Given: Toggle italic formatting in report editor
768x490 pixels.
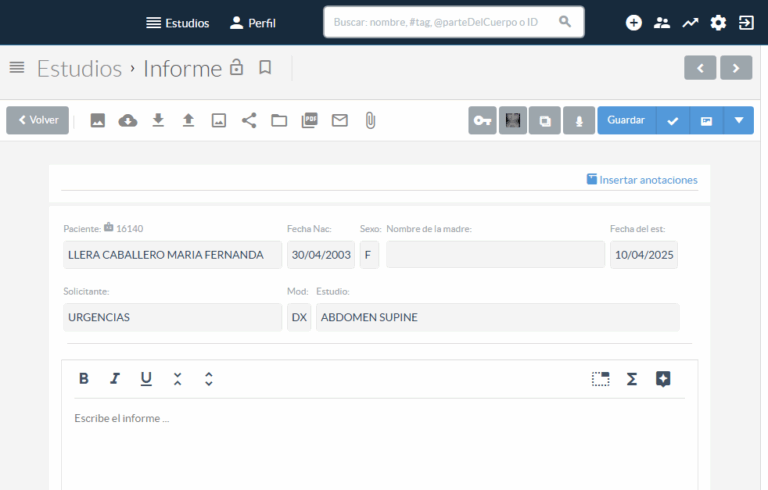Looking at the screenshot, I should pos(115,379).
